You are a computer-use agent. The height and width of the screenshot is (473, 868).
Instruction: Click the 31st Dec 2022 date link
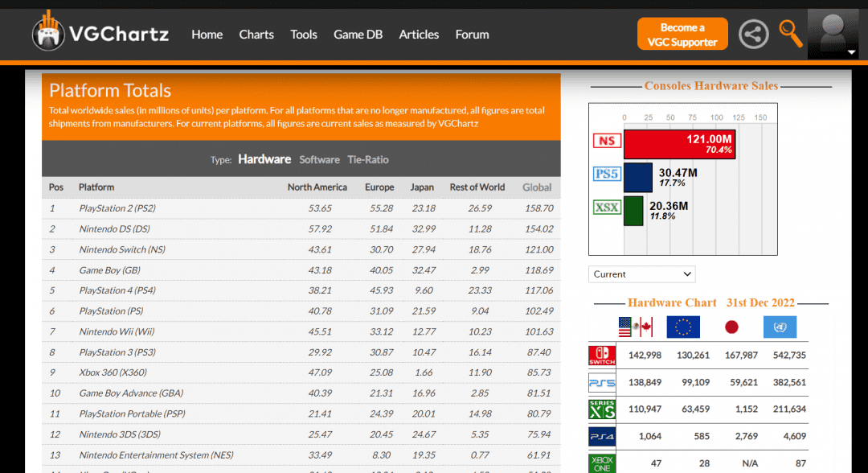(760, 303)
